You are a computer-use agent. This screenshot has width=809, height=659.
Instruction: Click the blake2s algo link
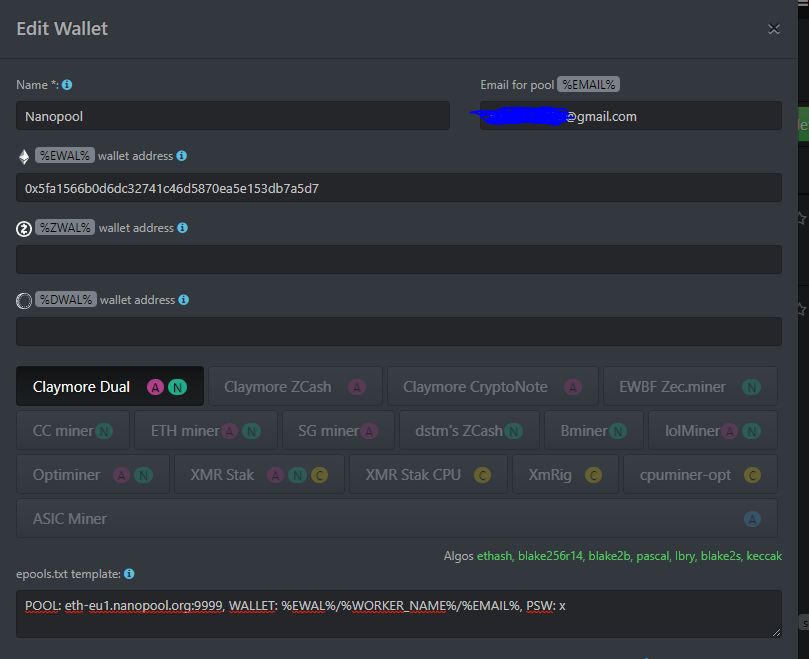(720, 556)
